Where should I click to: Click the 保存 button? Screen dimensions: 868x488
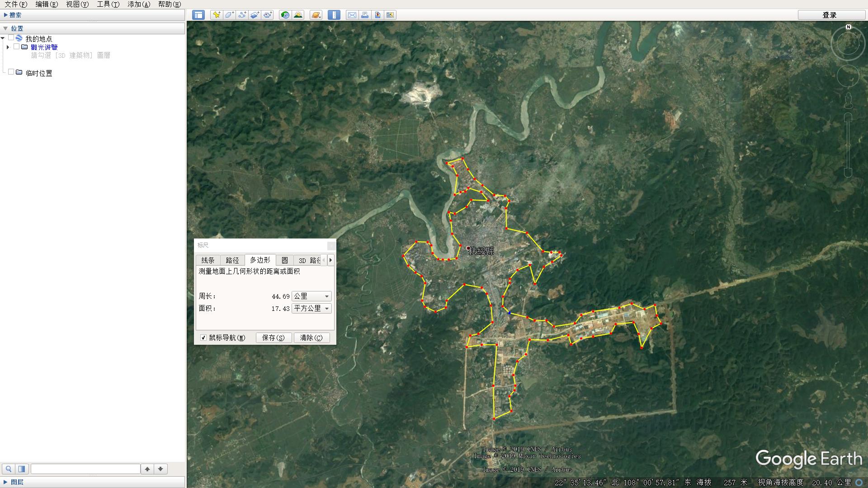[274, 338]
